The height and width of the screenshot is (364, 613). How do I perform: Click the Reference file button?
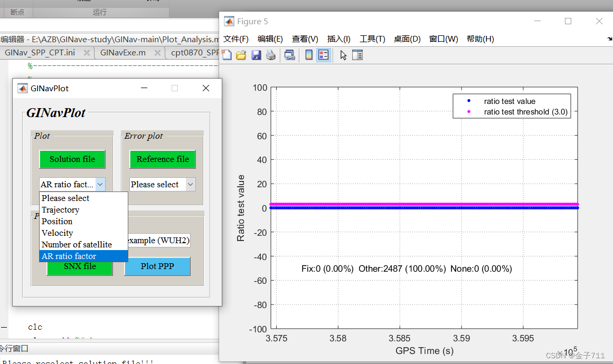(x=162, y=159)
